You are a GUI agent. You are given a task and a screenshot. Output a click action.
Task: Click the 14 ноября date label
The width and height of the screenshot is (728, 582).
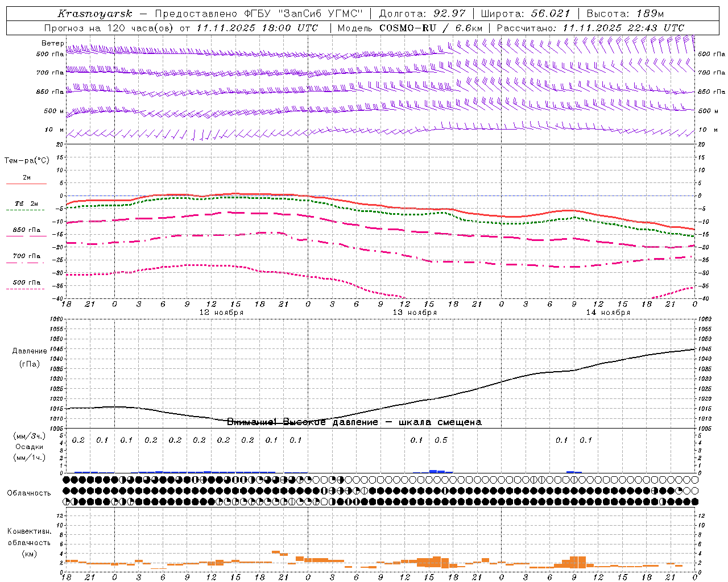click(608, 313)
